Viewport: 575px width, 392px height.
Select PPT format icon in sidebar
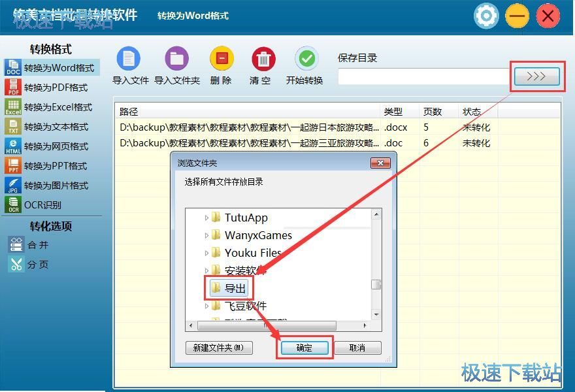(13, 165)
